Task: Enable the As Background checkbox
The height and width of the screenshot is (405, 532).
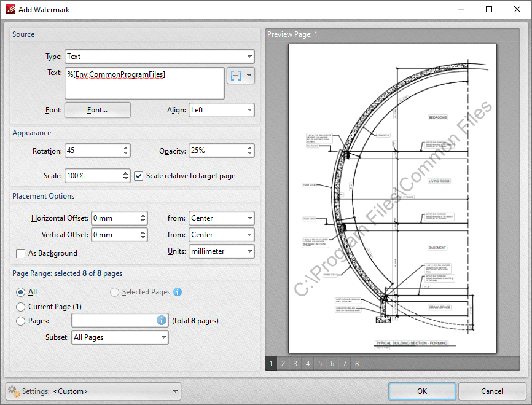Action: pyautogui.click(x=21, y=253)
